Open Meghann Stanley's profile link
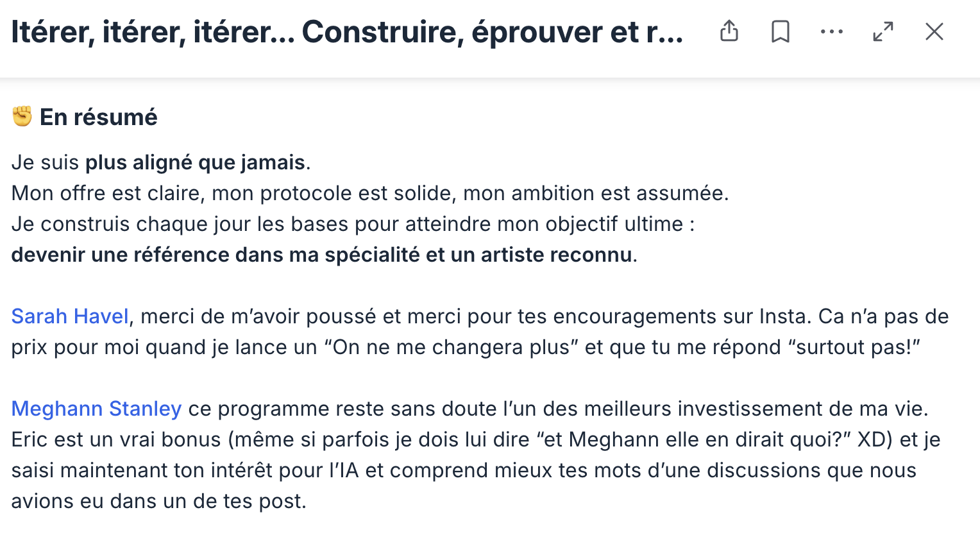 [x=96, y=409]
